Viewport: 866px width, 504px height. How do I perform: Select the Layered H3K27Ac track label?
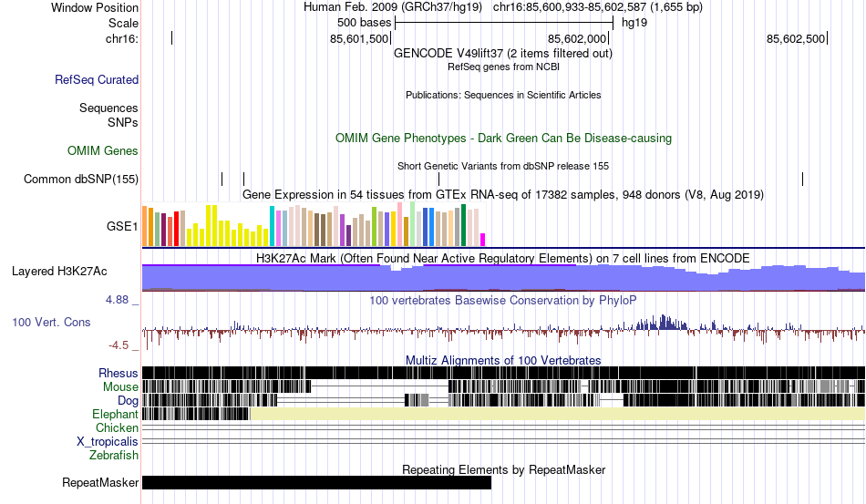click(59, 271)
